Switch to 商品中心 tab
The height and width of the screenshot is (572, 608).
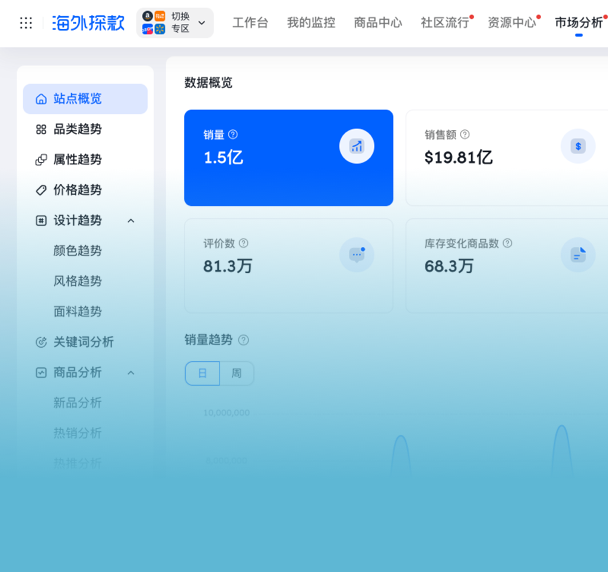point(378,22)
